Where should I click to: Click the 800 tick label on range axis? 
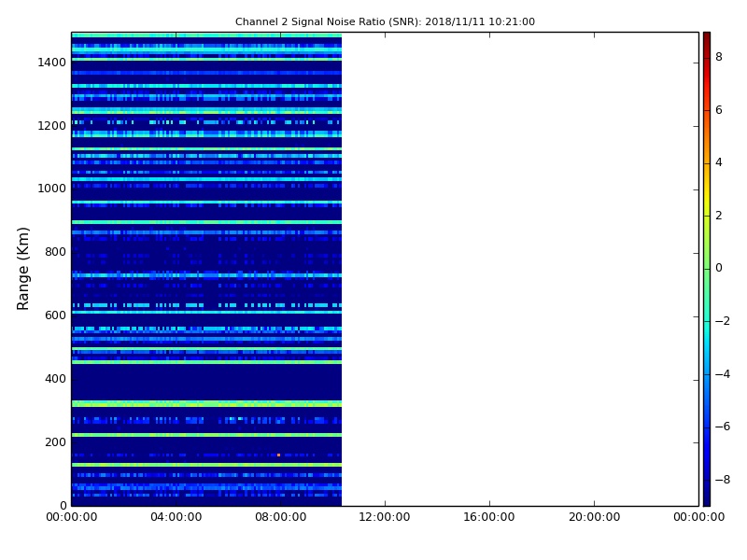click(x=55, y=252)
